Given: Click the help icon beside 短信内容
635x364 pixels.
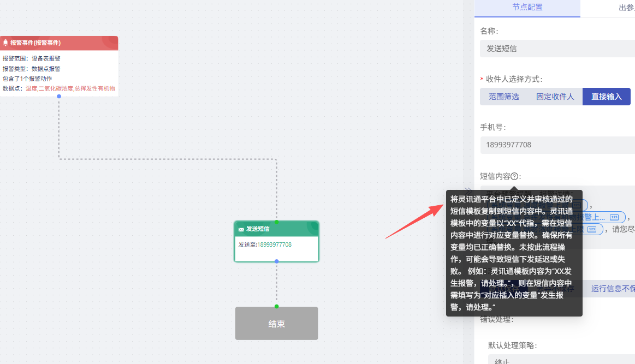Looking at the screenshot, I should [x=514, y=176].
